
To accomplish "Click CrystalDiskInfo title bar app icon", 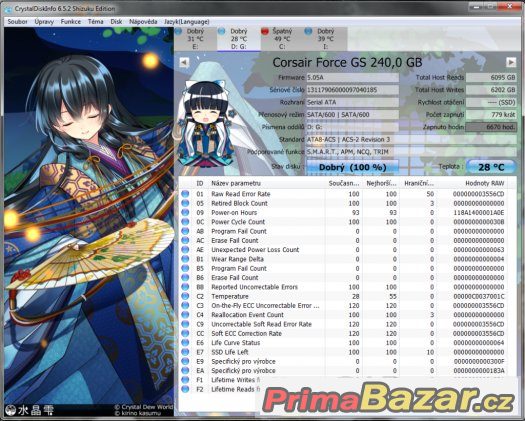I will point(8,9).
